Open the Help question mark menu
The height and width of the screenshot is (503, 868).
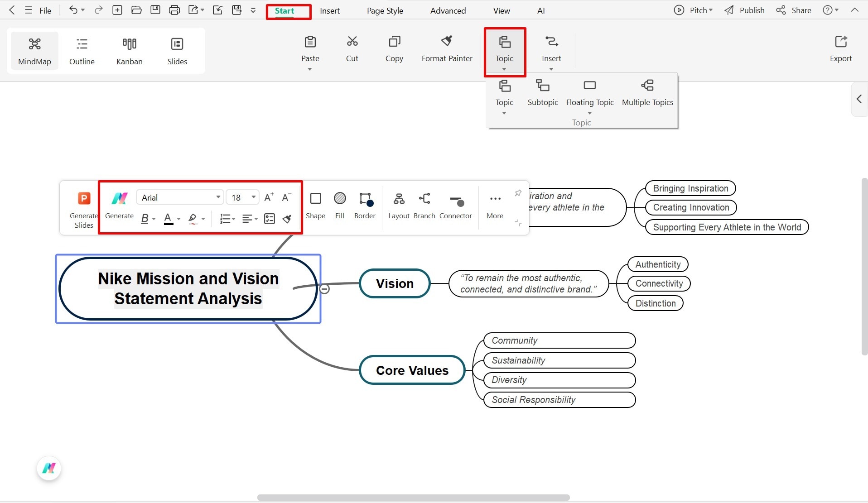pos(830,10)
